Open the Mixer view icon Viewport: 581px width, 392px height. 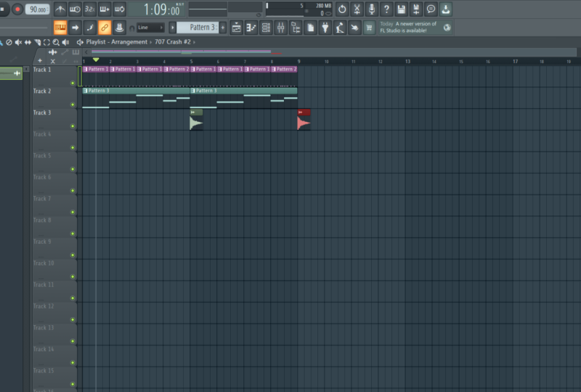tap(281, 28)
